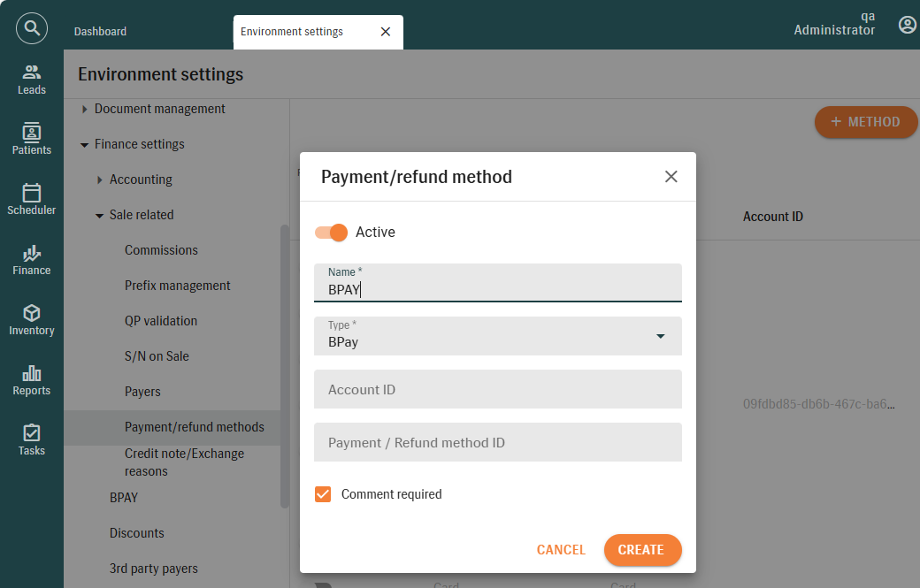Open the search magnifier icon
The width and height of the screenshot is (920, 588).
[x=32, y=28]
